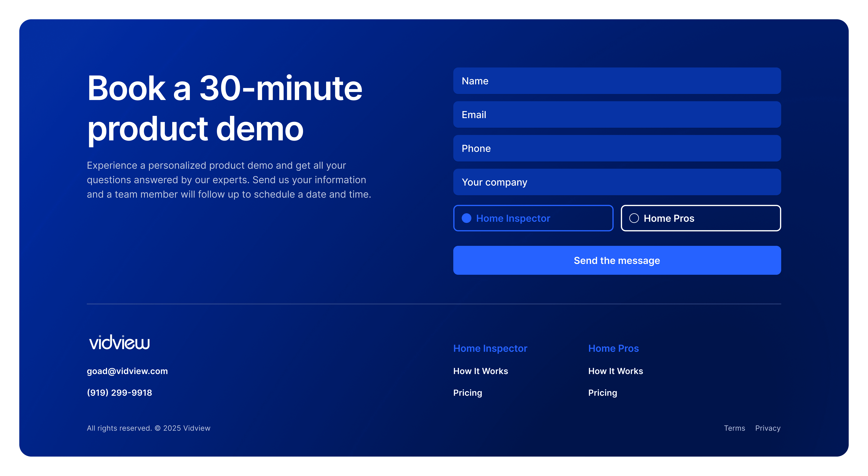This screenshot has width=868, height=476.
Task: Choose the Home Pros radio option
Action: [x=701, y=218]
